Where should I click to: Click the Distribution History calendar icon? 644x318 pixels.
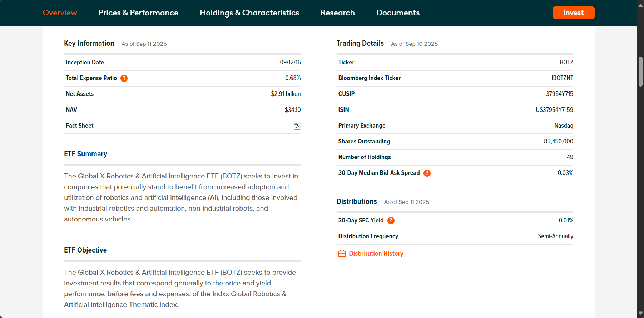[x=342, y=254]
